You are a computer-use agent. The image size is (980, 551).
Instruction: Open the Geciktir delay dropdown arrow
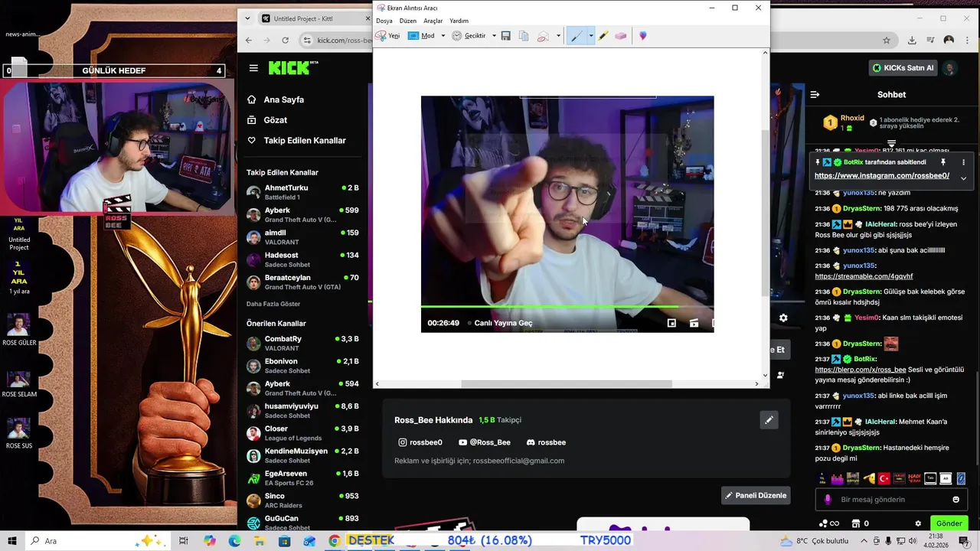point(494,36)
